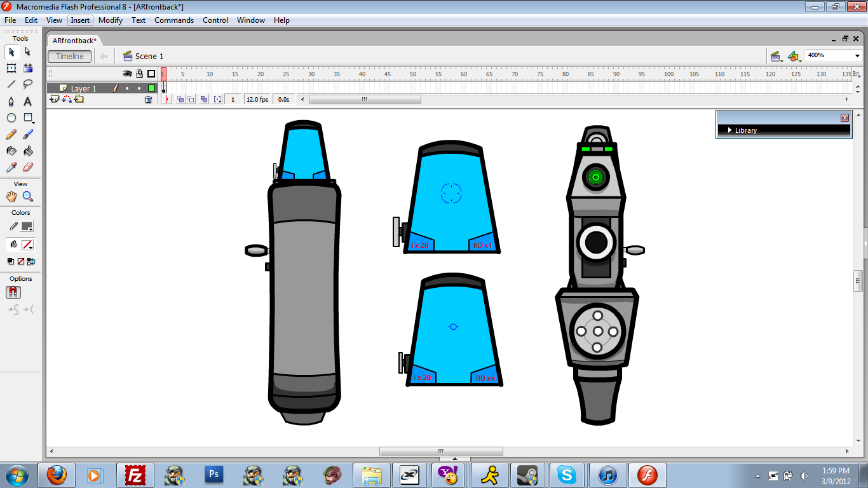Switch to the ARfrontback* document tab
The width and height of the screenshot is (868, 488).
[x=74, y=40]
